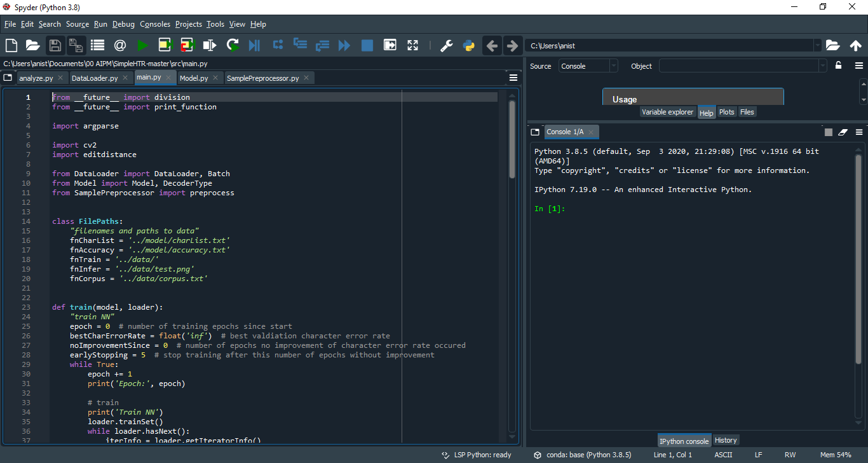Change to the parent directory
The image size is (868, 463).
click(x=855, y=45)
